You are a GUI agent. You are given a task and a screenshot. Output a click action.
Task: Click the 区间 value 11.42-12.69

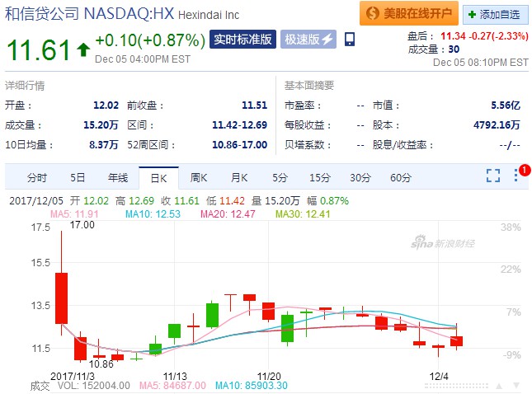(239, 125)
